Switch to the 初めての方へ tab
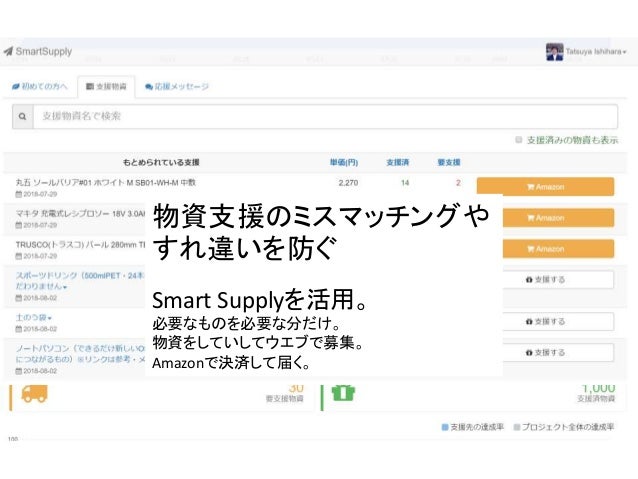 tap(40, 86)
